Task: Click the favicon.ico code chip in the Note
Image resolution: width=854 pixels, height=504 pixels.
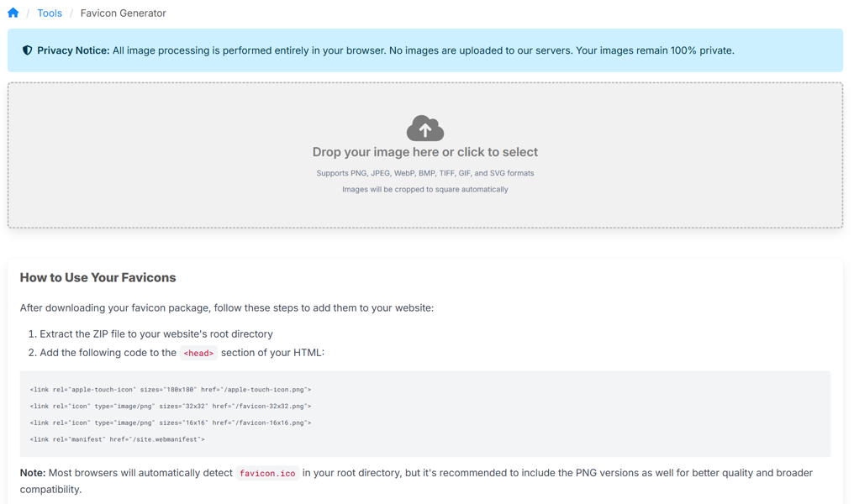Action: pyautogui.click(x=267, y=473)
